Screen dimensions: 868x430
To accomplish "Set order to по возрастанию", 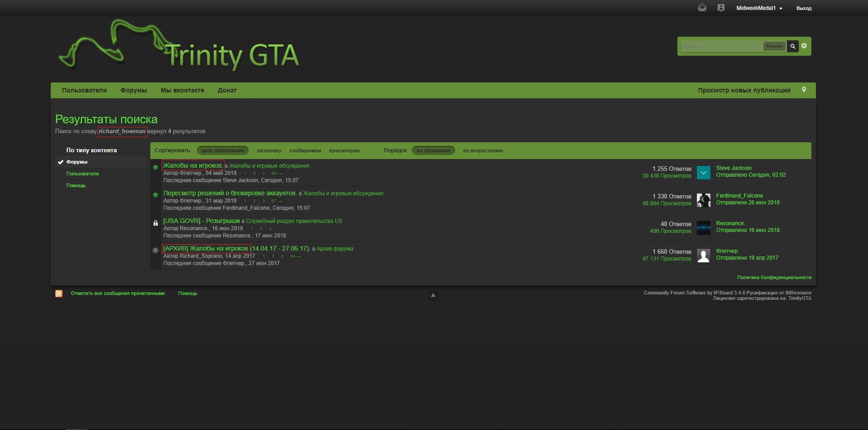I will (483, 150).
